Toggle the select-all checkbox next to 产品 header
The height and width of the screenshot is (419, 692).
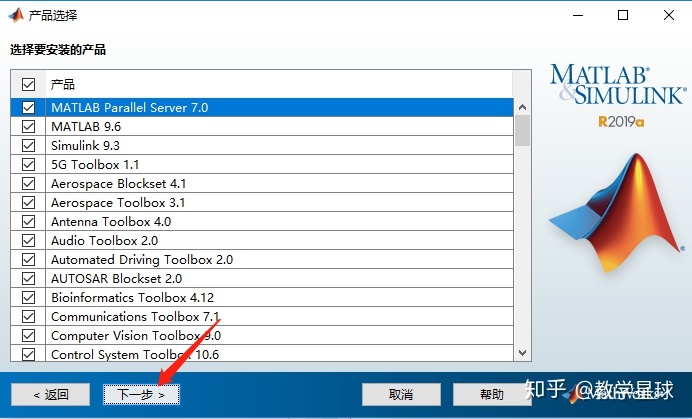click(x=28, y=84)
